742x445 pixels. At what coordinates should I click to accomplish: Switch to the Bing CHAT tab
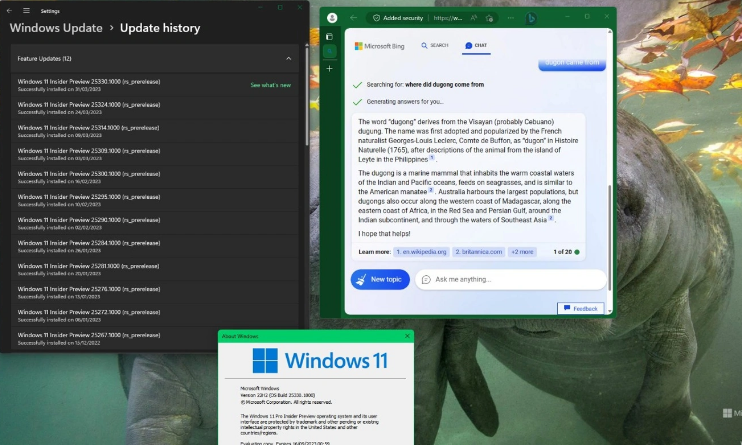476,45
